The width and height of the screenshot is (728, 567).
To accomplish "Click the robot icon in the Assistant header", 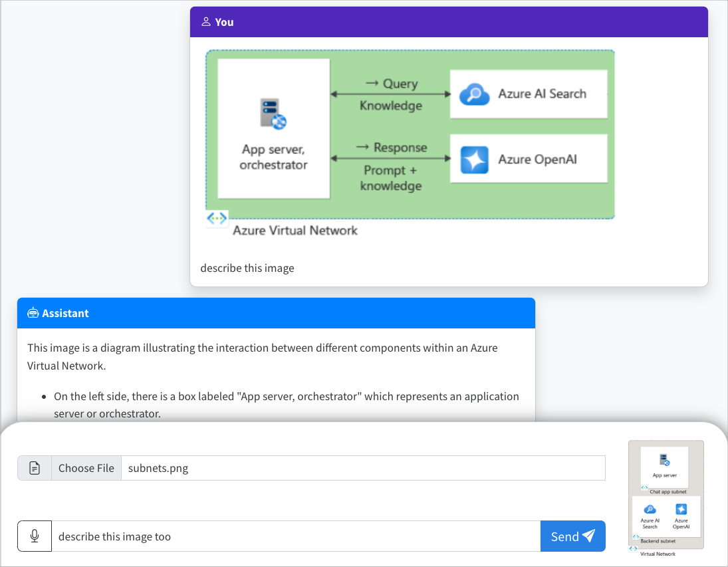I will pos(33,313).
